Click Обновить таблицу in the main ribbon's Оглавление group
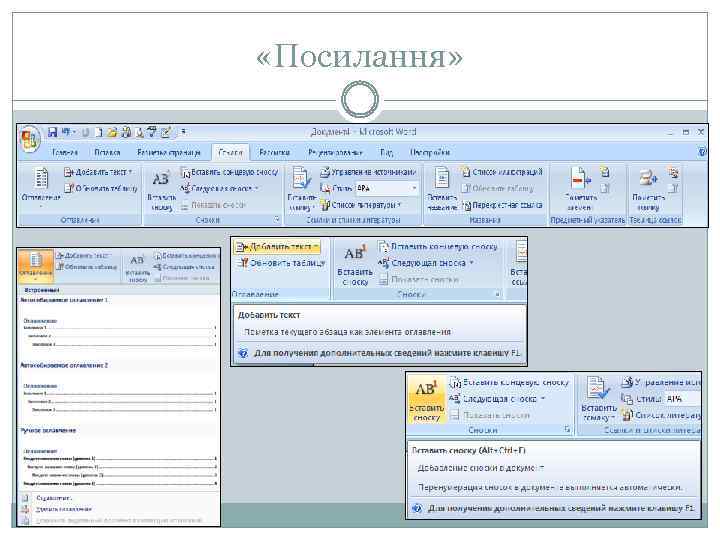 tap(101, 188)
